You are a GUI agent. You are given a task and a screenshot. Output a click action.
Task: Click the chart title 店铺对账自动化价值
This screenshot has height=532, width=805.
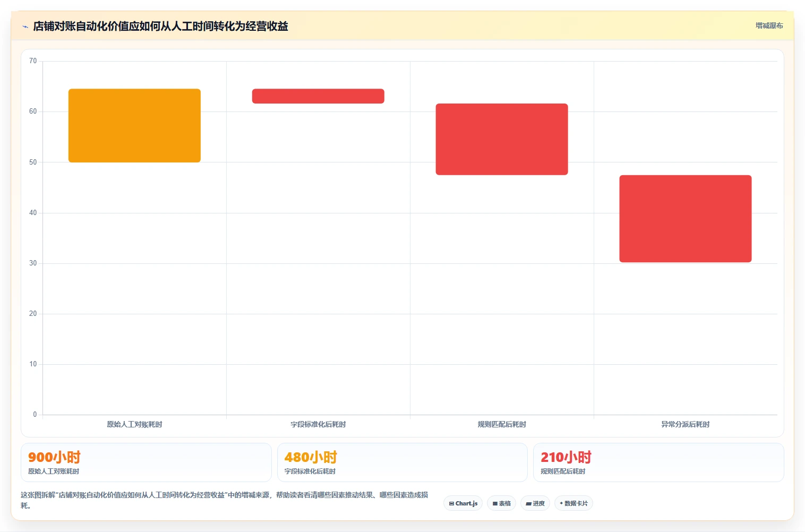(160, 26)
